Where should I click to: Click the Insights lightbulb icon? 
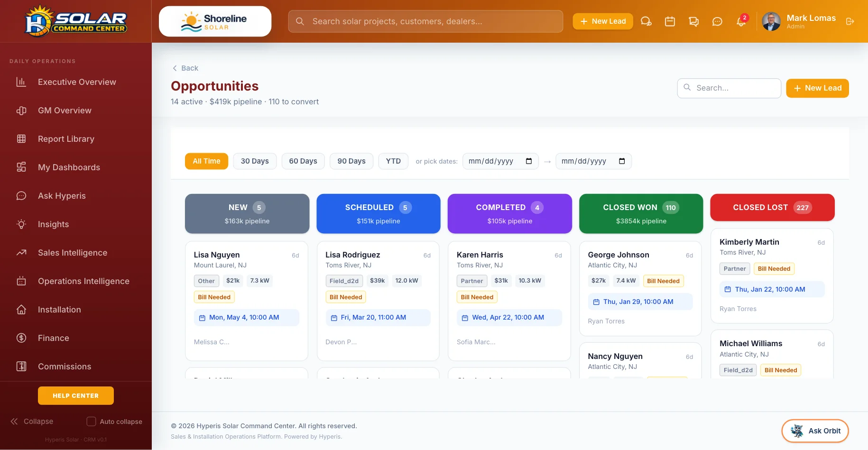pyautogui.click(x=21, y=224)
